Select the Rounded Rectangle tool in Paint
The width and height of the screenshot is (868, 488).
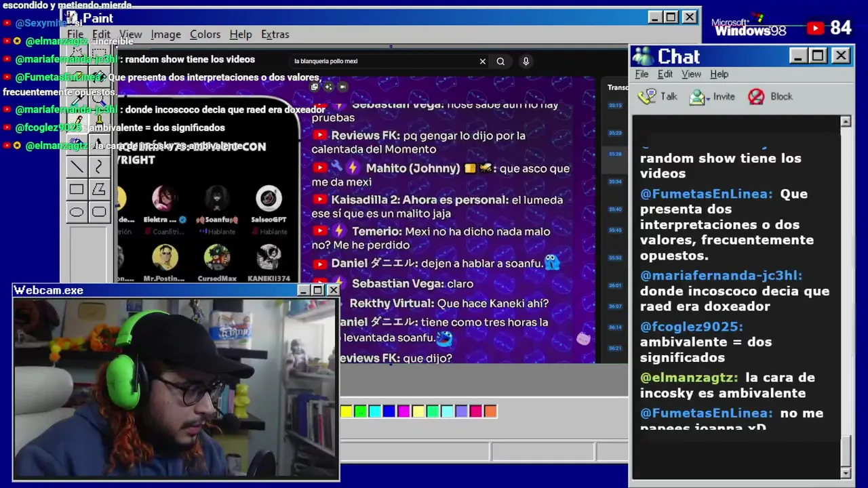pos(99,212)
